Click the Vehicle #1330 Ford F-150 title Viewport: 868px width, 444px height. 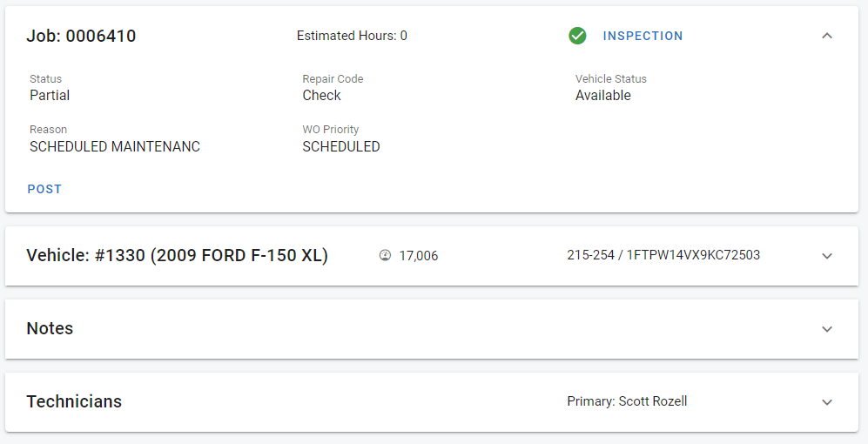coord(177,256)
